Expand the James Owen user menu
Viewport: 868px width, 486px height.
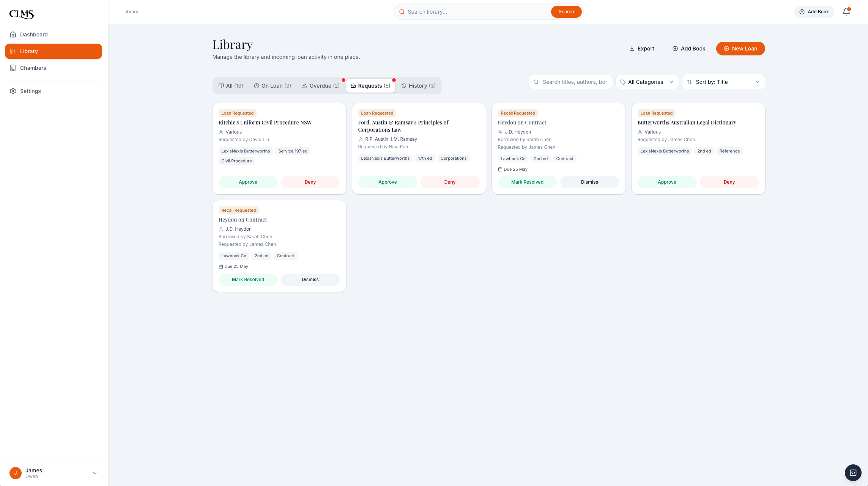tap(53, 473)
